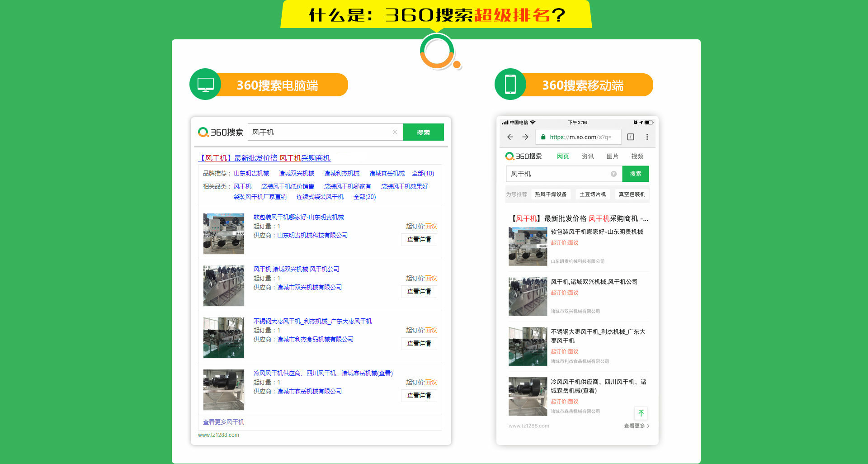
Task: Expand 全部(10) brand list
Action: coord(423,173)
